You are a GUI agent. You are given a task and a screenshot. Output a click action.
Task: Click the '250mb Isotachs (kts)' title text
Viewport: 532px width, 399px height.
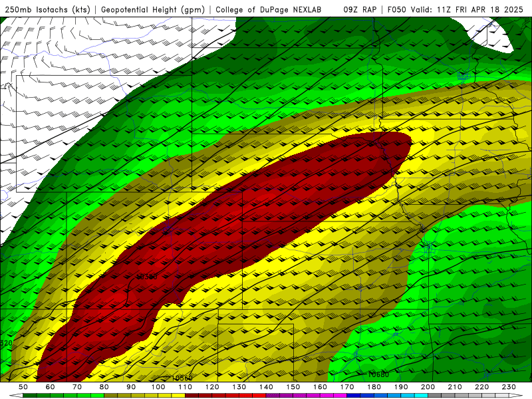(x=47, y=9)
